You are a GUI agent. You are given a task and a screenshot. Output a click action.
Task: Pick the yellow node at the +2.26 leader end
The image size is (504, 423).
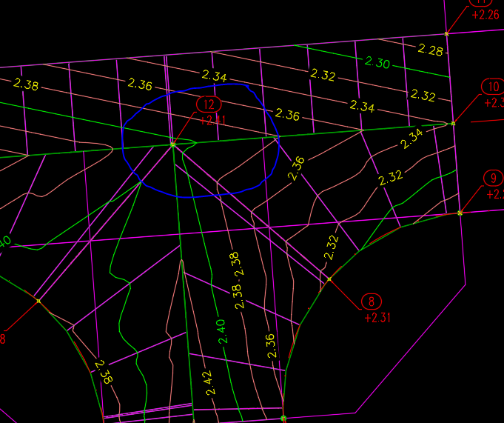pos(446,34)
